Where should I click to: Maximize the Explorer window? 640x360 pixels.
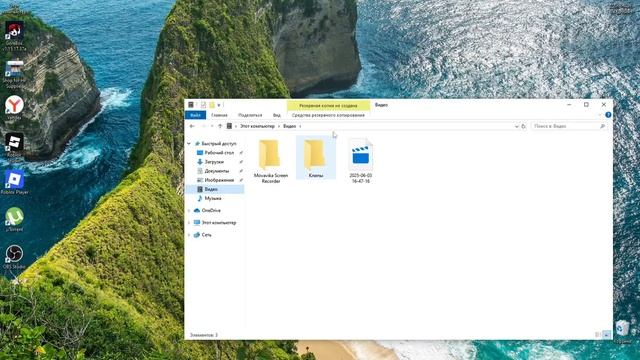587,105
